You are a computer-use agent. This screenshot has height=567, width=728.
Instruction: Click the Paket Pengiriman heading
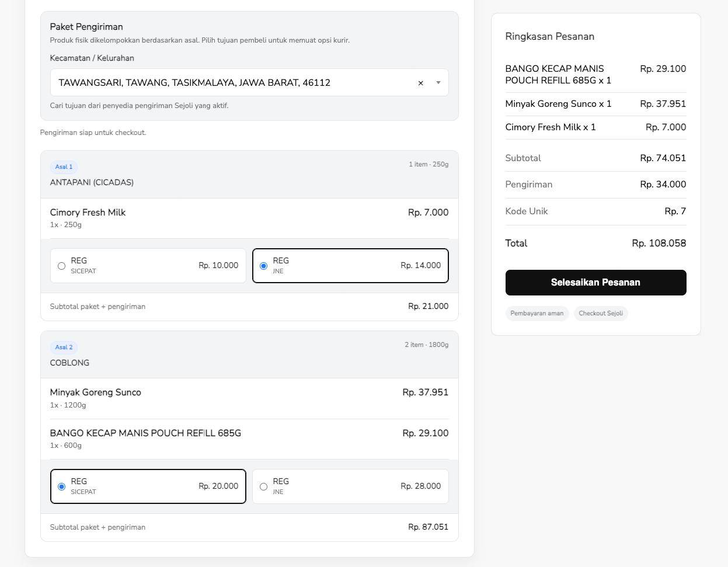(86, 27)
